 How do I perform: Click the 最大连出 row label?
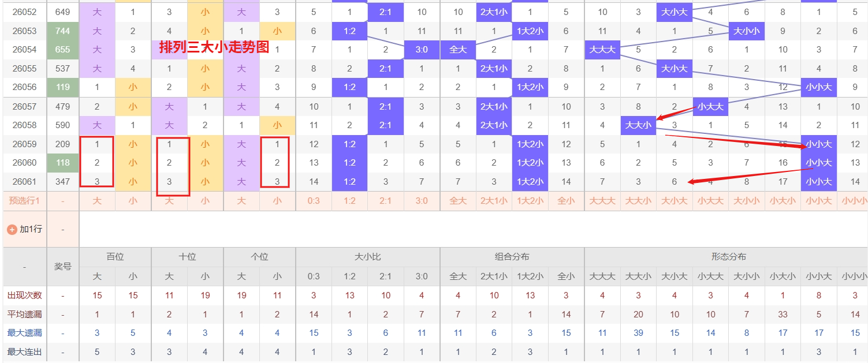(24, 353)
